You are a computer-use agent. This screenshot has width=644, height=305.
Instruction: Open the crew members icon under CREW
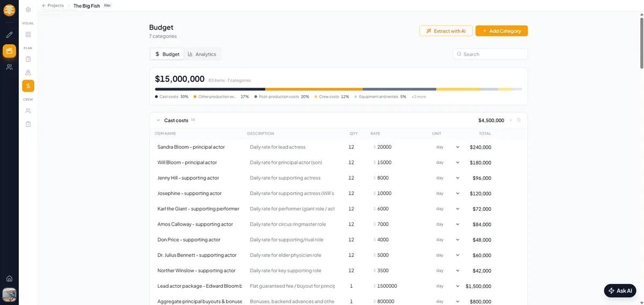point(28,111)
